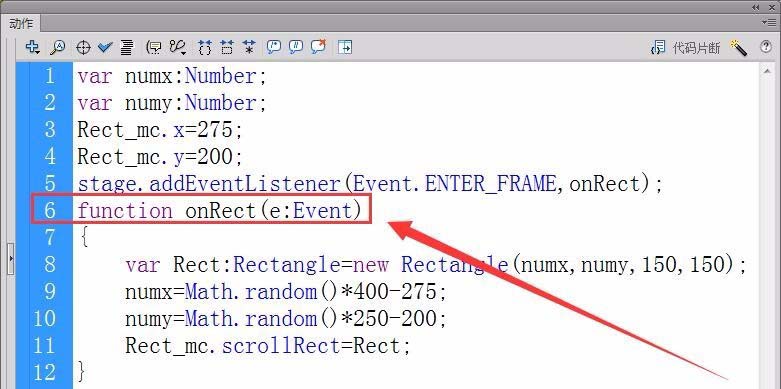Remove comment icon
This screenshot has height=389, width=781.
pyautogui.click(x=318, y=46)
